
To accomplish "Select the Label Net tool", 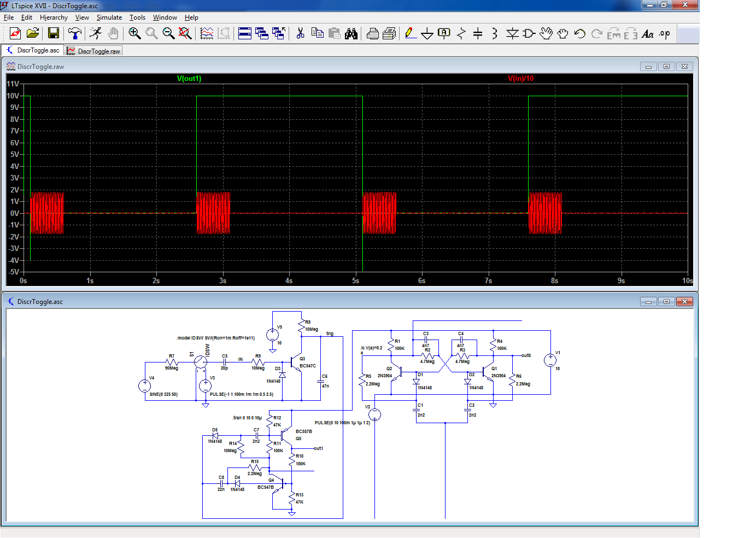I will [444, 33].
